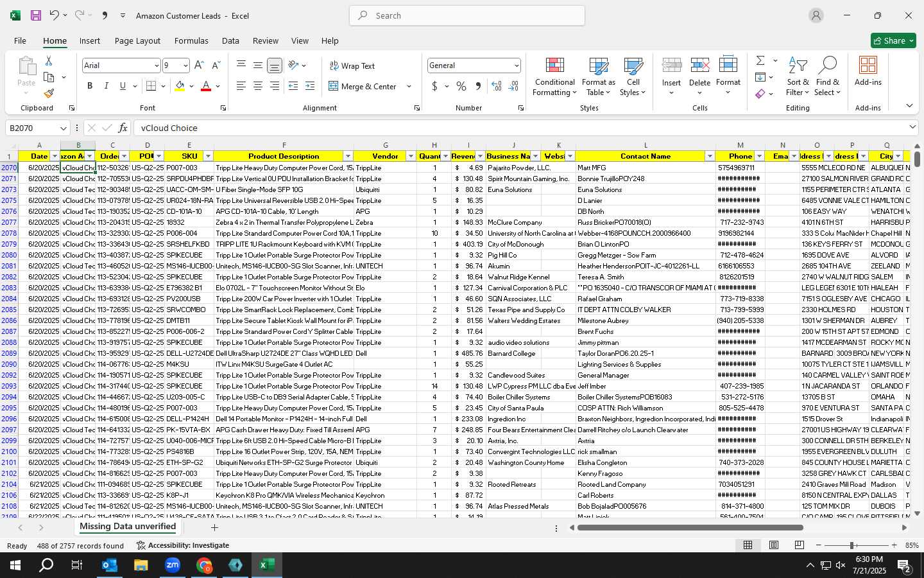This screenshot has height=578, width=924.
Task: Click the Undo arrow icon
Action: (54, 15)
